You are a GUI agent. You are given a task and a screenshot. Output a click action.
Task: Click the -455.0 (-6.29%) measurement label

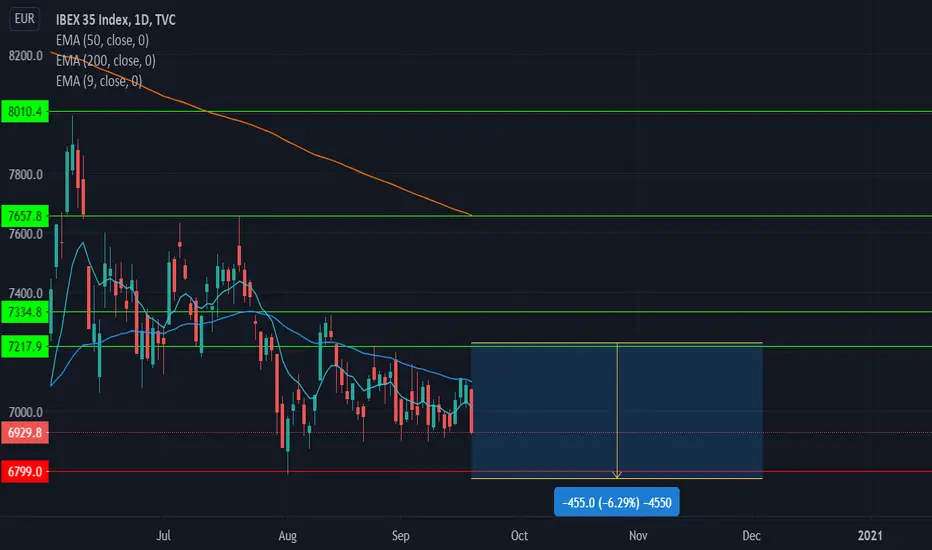click(x=616, y=502)
